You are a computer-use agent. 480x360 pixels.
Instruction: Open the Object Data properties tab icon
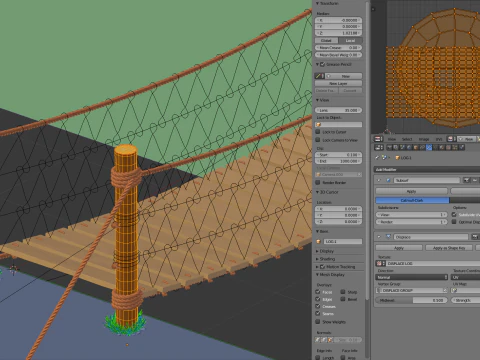(436, 147)
